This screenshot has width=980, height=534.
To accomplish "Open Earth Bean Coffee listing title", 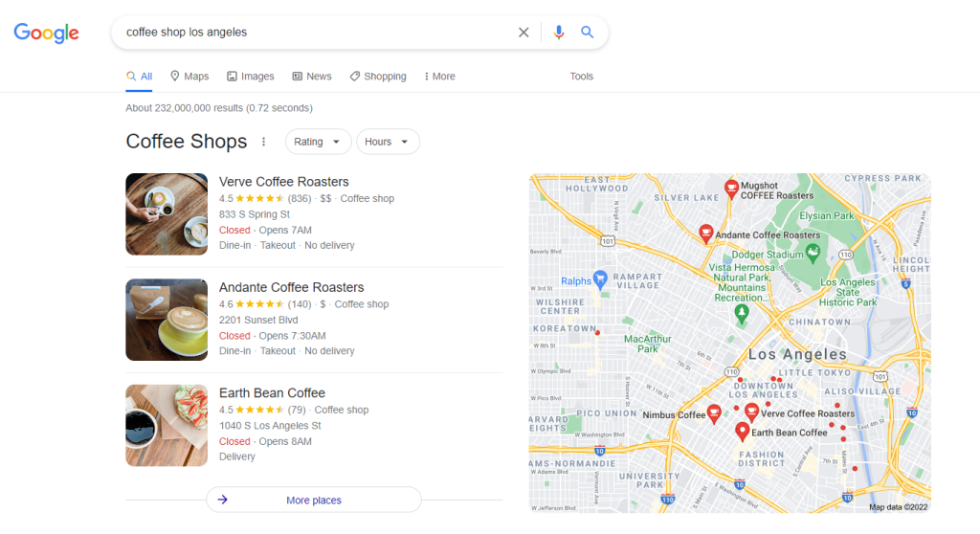I will [x=272, y=393].
